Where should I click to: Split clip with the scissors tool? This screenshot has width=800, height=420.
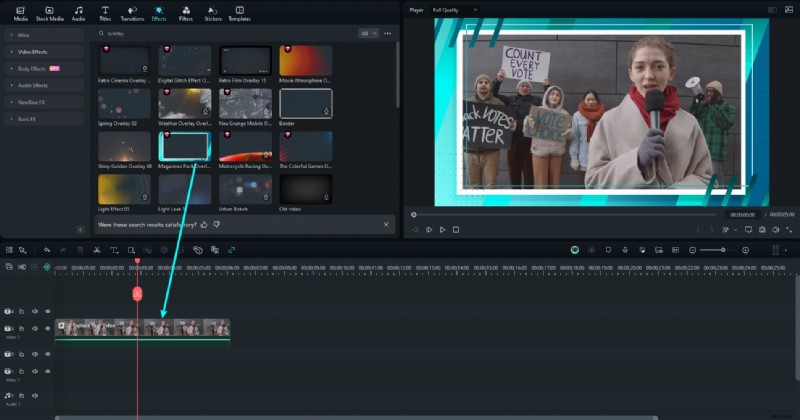[96, 250]
